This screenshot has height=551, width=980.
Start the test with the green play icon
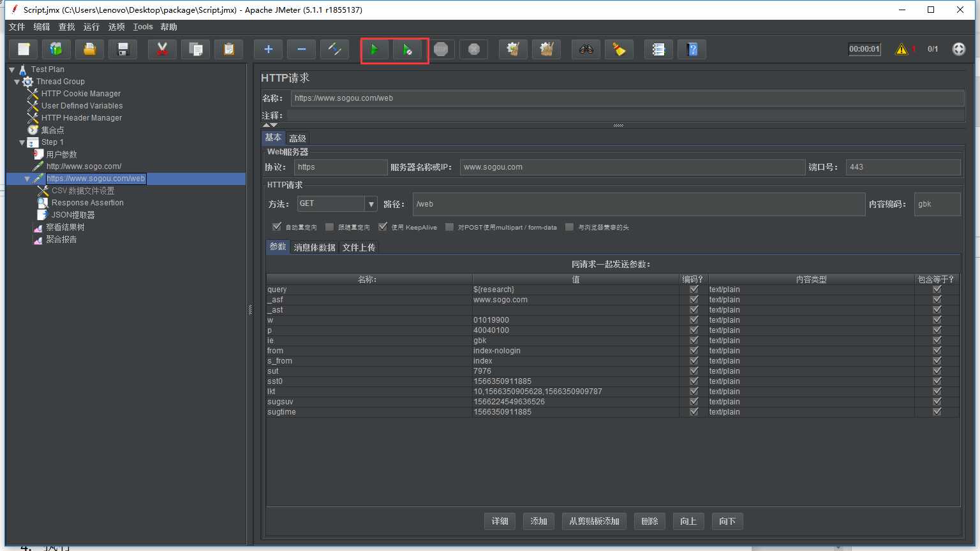click(375, 49)
